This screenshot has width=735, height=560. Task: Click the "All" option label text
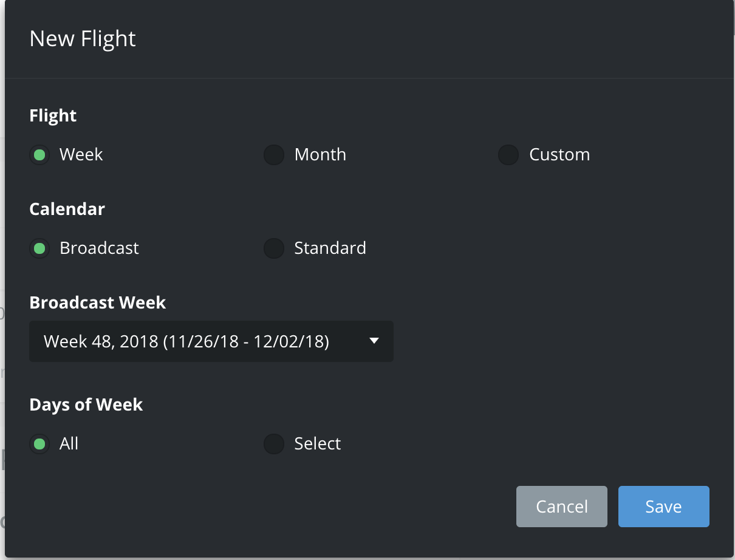(69, 444)
